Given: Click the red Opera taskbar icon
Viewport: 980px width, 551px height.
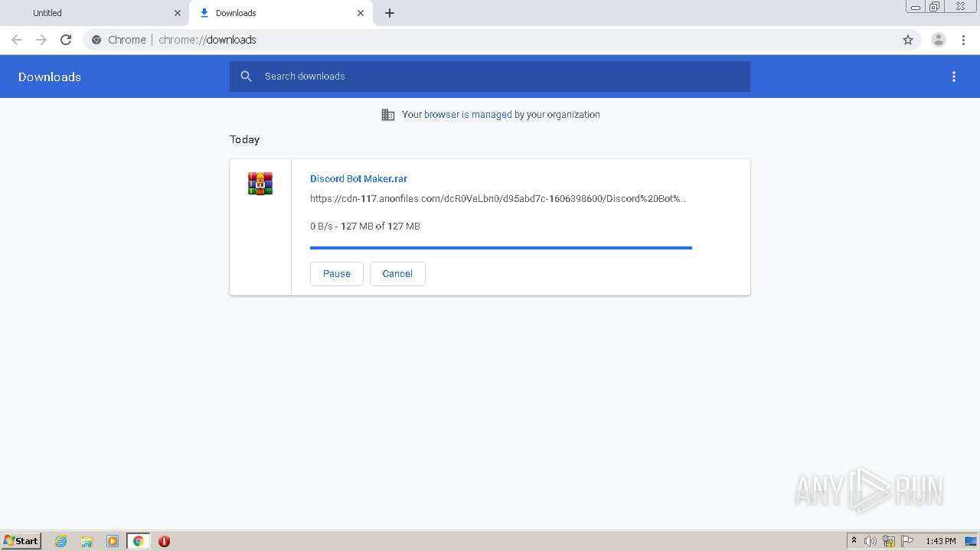Looking at the screenshot, I should tap(164, 541).
